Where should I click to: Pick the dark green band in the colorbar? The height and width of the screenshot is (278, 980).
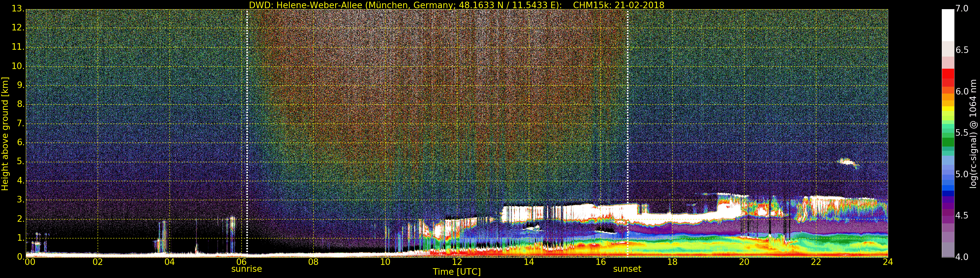point(948,142)
